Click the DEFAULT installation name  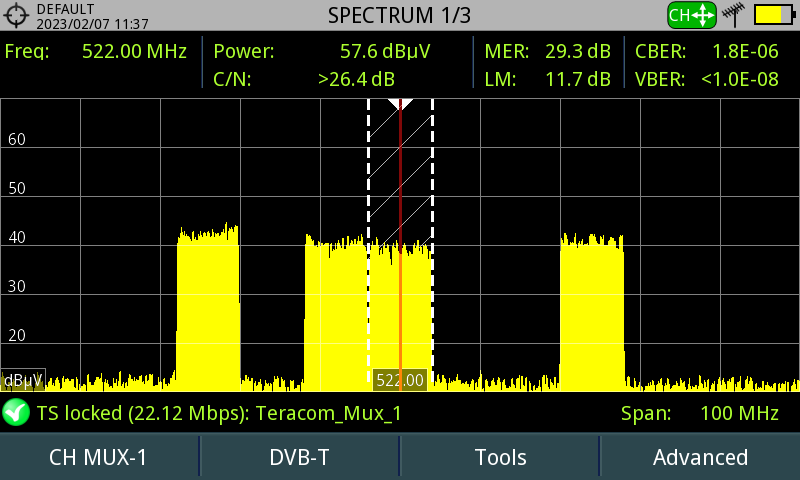pos(65,9)
